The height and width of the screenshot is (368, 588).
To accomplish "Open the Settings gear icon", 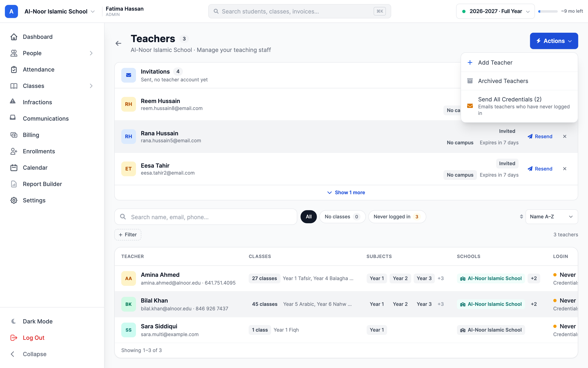I will (14, 200).
